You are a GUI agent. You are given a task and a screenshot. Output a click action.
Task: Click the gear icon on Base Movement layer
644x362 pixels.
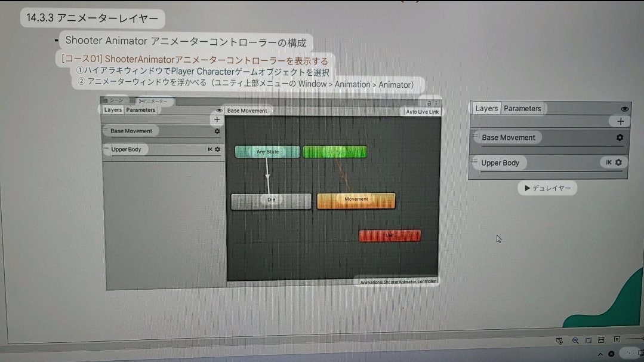click(619, 137)
